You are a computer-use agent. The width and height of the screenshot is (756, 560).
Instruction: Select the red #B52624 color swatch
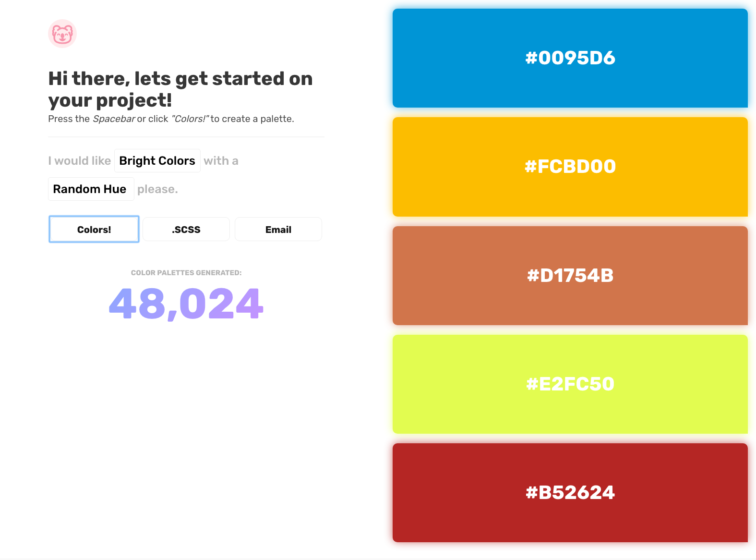(570, 493)
